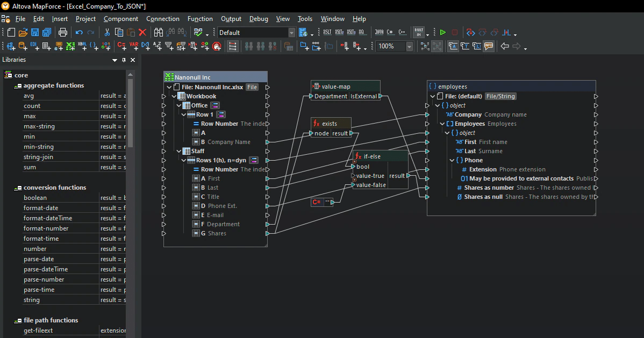
Task: Toggle Show Annotations button in toolbar
Action: (x=453, y=47)
